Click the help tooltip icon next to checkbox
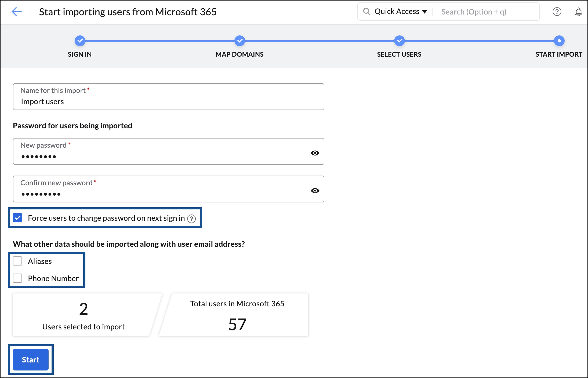Viewport: 588px width, 378px height. tap(192, 218)
